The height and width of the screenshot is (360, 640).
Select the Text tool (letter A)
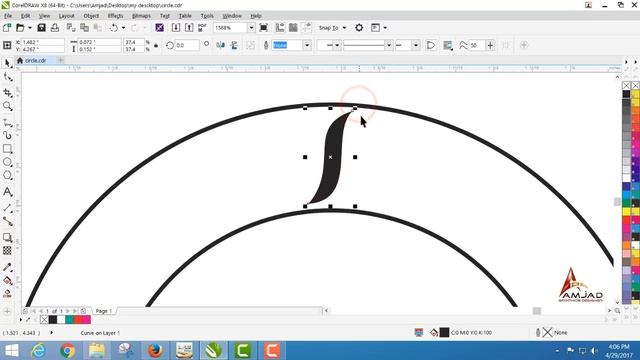click(x=7, y=191)
